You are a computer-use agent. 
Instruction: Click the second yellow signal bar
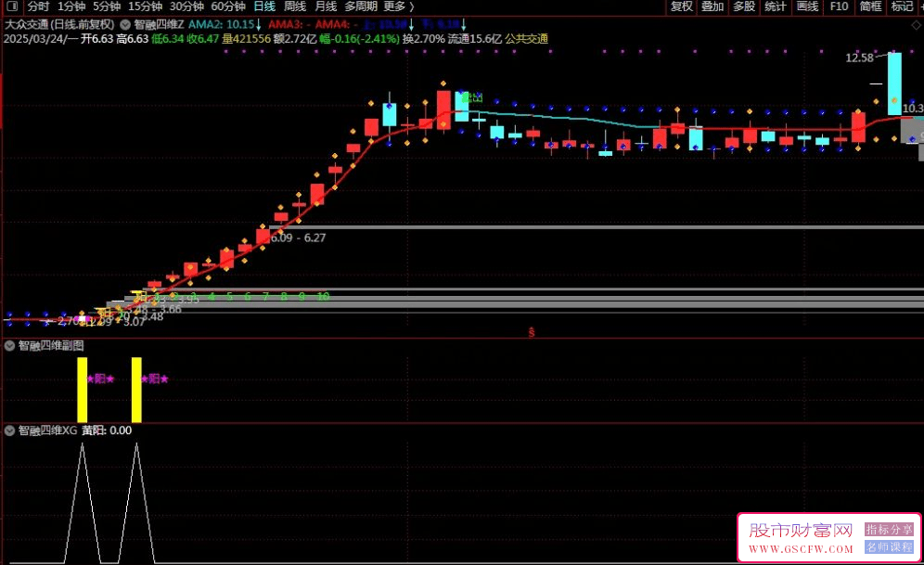(136, 390)
